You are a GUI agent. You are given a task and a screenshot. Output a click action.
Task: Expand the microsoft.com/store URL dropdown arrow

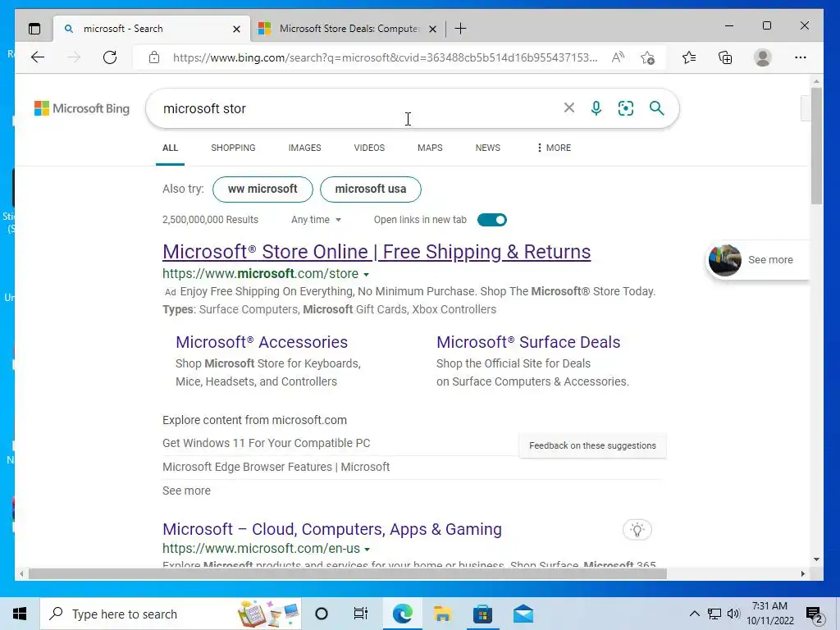367,274
